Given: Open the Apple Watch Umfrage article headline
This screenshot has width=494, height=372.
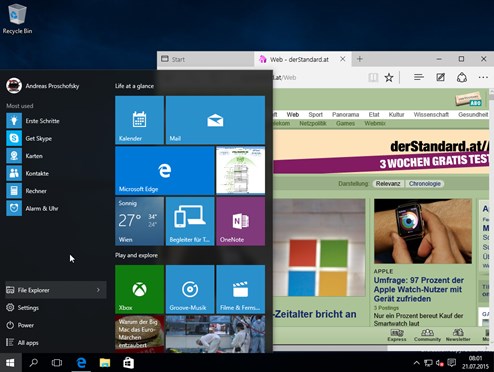Looking at the screenshot, I should pyautogui.click(x=419, y=289).
